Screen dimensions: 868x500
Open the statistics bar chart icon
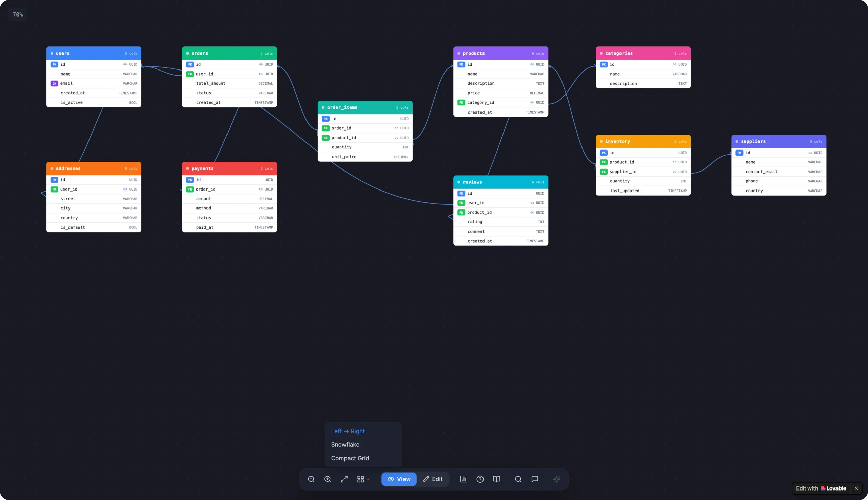click(x=463, y=479)
